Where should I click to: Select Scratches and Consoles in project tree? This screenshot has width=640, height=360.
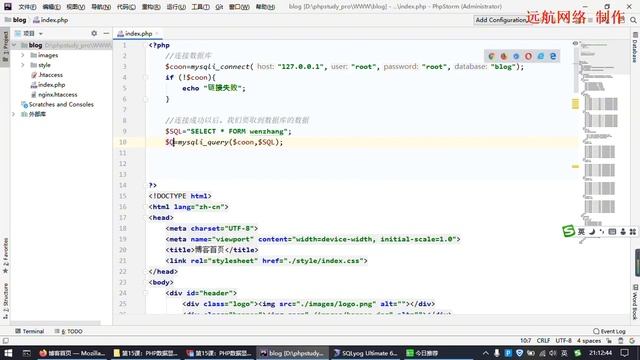pyautogui.click(x=57, y=104)
